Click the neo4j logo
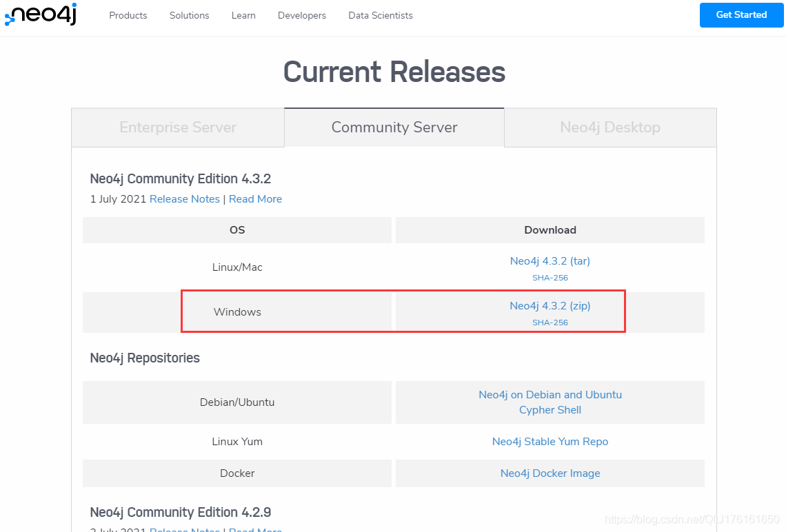 (41, 14)
